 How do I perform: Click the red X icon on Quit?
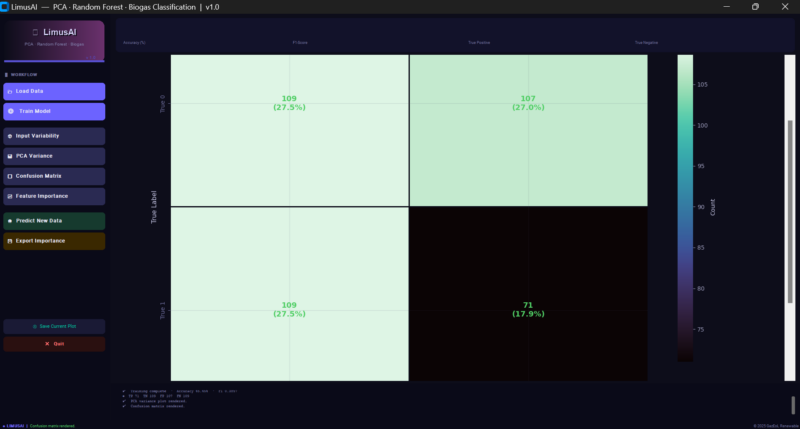pos(47,344)
